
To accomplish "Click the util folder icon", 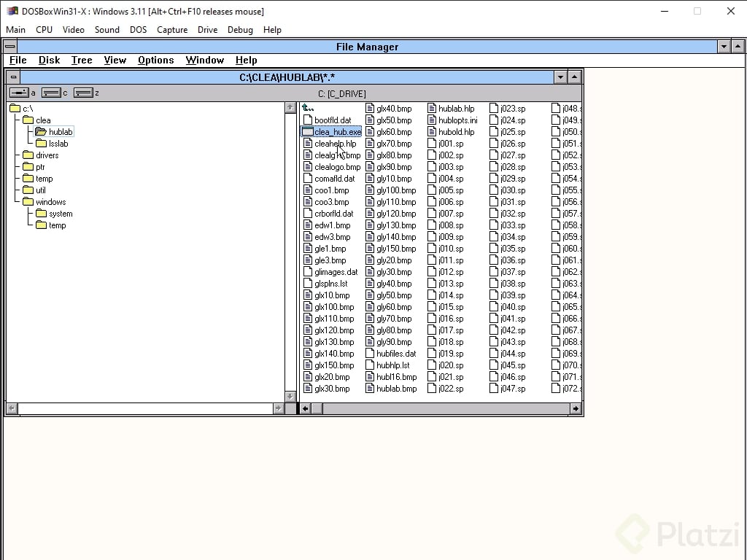I will 28,190.
